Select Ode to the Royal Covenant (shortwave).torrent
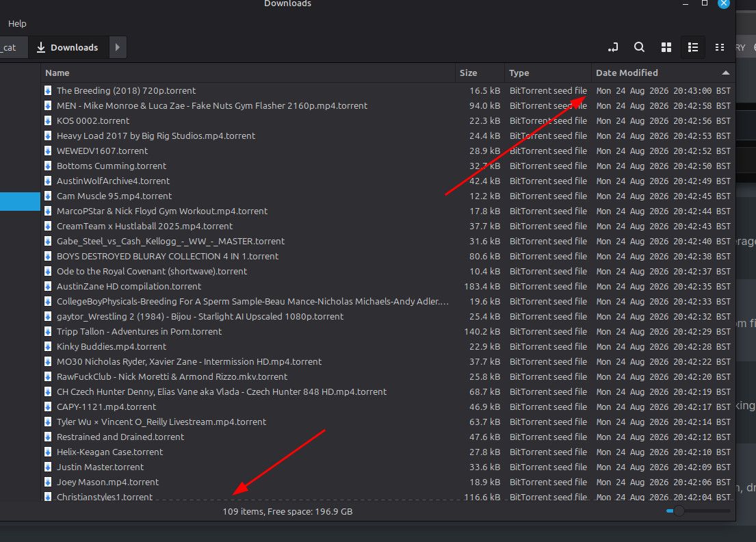 [152, 271]
